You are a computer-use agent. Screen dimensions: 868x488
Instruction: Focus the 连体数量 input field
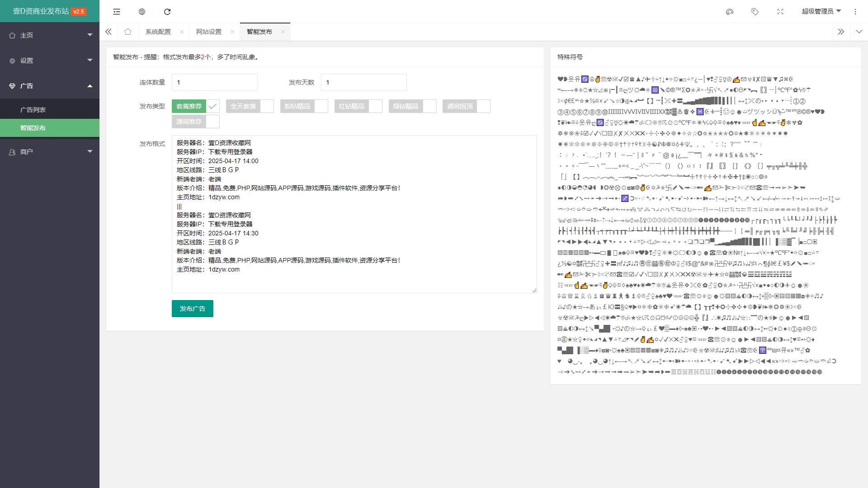[215, 82]
